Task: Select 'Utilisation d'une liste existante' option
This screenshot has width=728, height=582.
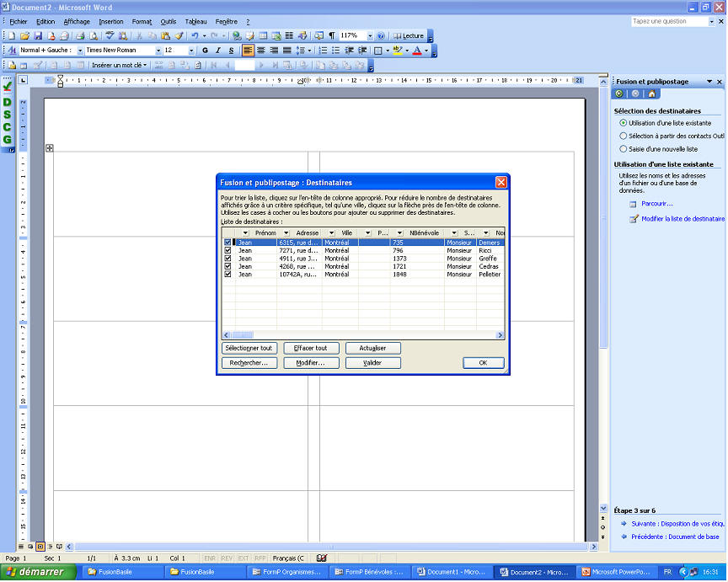Action: pos(623,123)
